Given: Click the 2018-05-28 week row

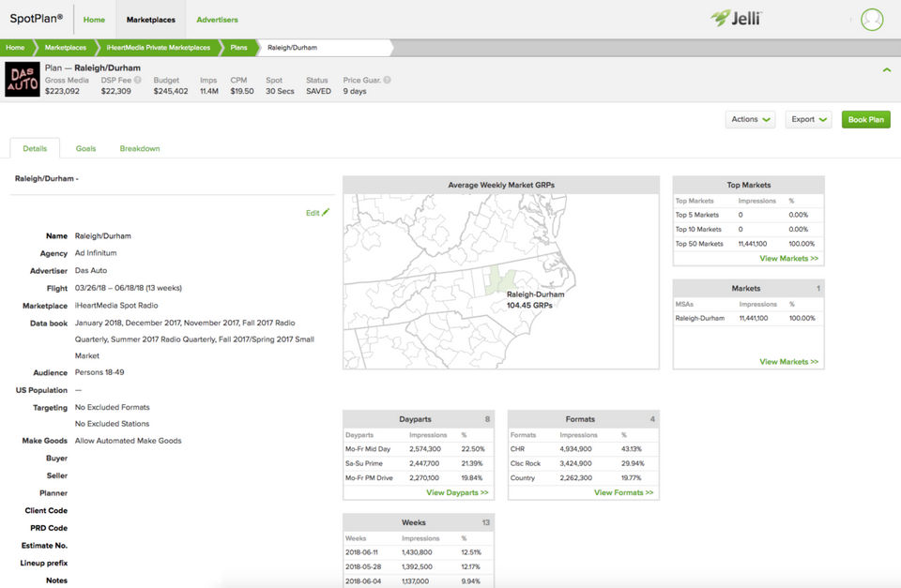Looking at the screenshot, I should (x=419, y=566).
